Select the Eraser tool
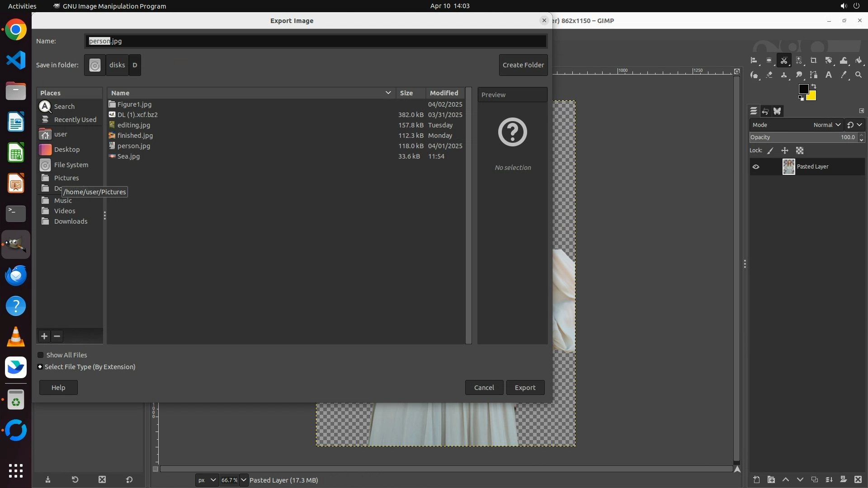 [769, 75]
